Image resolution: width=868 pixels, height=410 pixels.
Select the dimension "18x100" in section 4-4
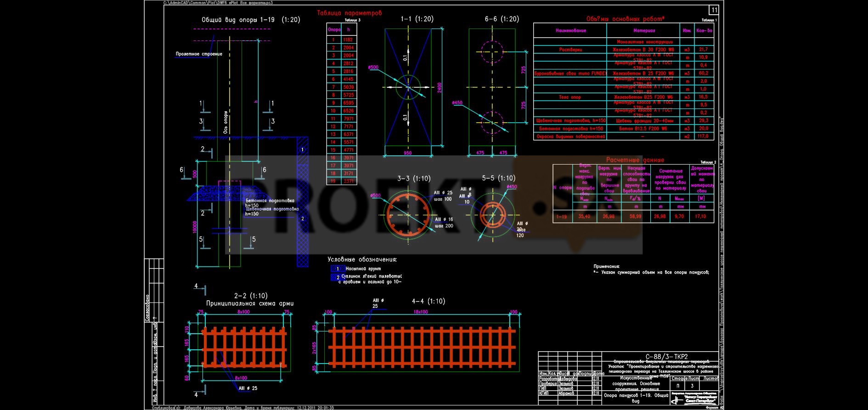point(421,312)
